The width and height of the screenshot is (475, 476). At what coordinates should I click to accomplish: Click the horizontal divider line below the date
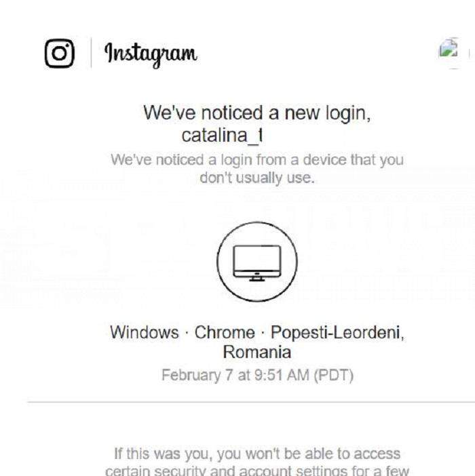tap(251, 402)
